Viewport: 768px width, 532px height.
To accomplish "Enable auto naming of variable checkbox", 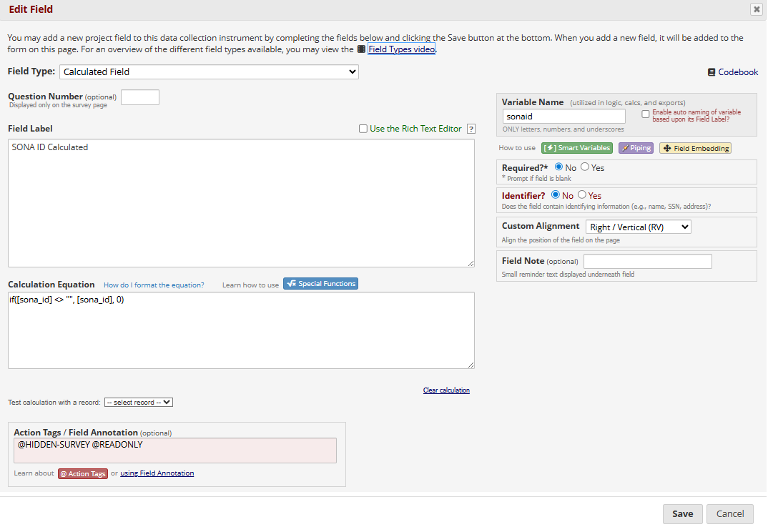I will point(646,113).
